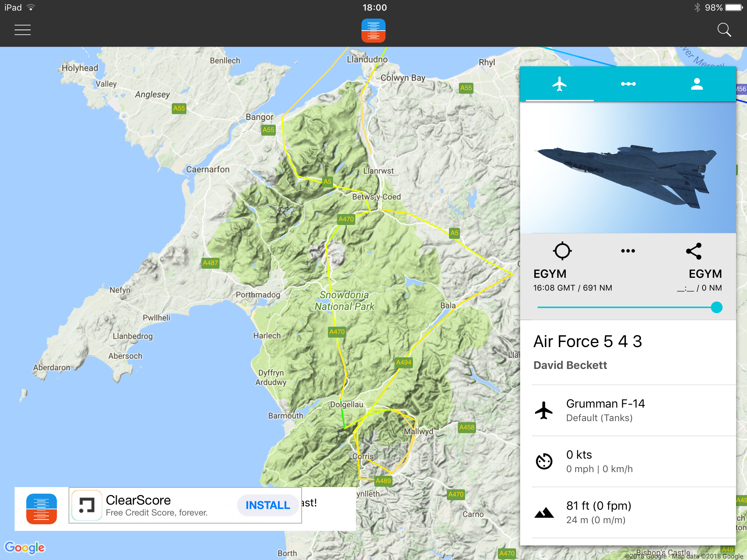Open the Google logo on the map
This screenshot has width=747, height=560.
pos(24,547)
